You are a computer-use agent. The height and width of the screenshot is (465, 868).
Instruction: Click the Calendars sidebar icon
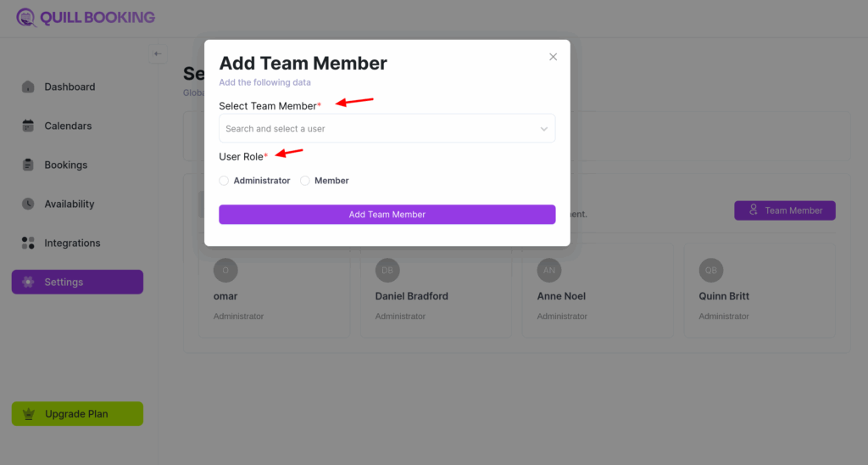pyautogui.click(x=28, y=126)
